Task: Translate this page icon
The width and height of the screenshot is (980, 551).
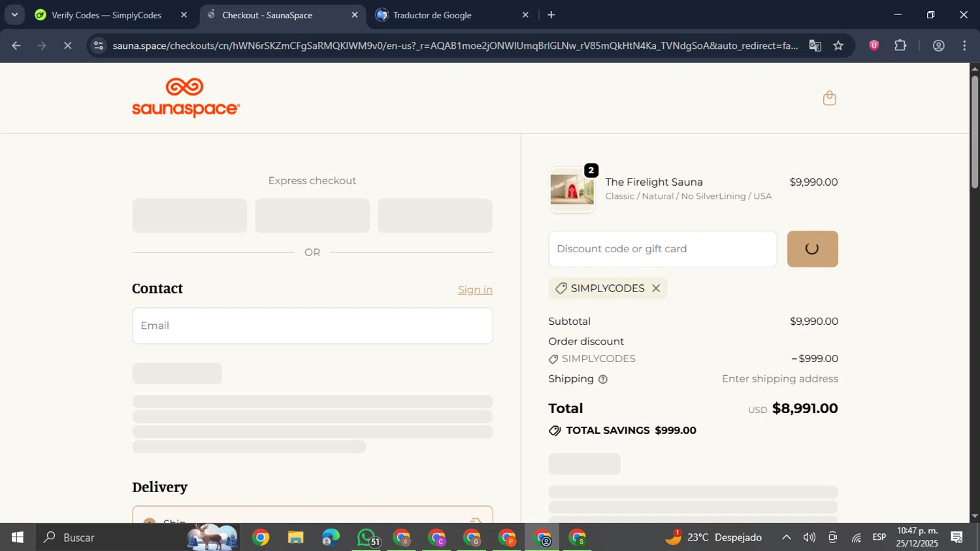Action: click(x=815, y=46)
